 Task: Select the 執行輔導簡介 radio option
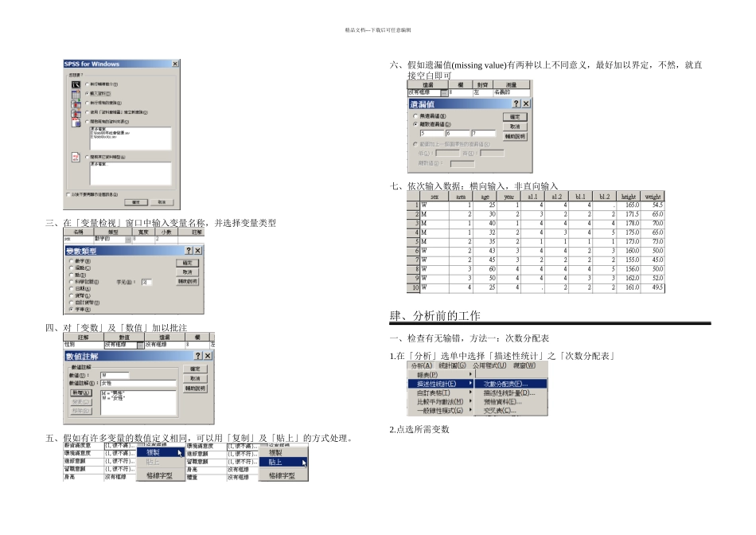88,84
